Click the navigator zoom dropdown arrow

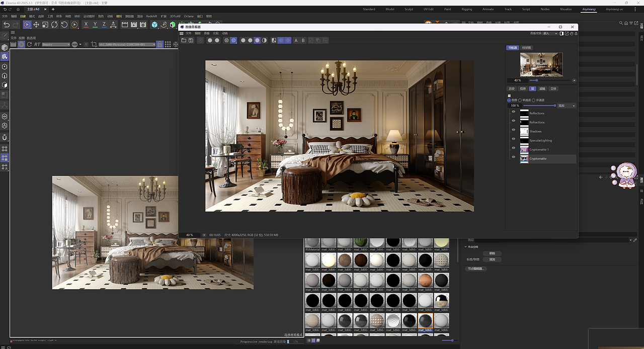pos(574,80)
